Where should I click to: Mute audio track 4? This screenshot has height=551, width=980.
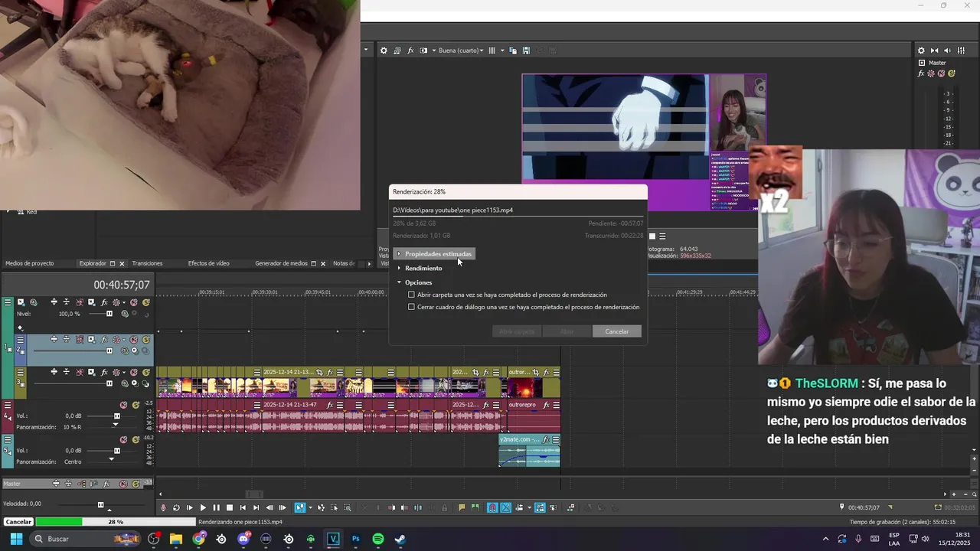[x=123, y=405]
